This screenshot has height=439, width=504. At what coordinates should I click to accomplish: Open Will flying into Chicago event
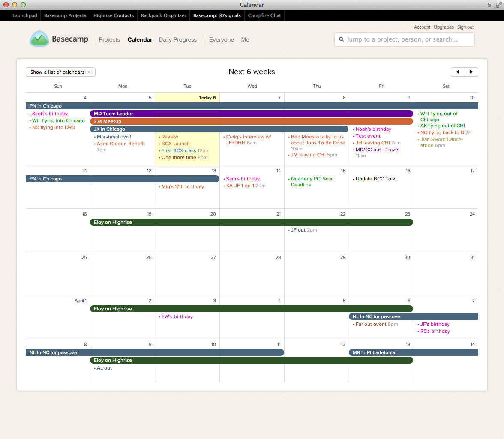(x=58, y=120)
